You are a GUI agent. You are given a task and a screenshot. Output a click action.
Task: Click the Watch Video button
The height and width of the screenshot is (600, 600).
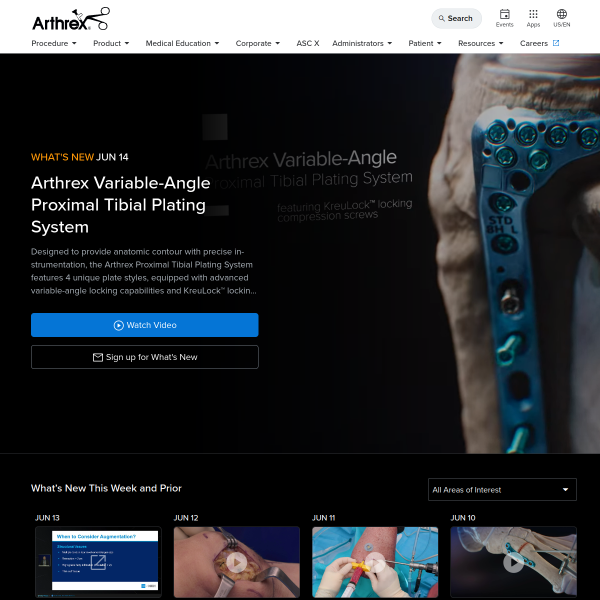click(145, 325)
